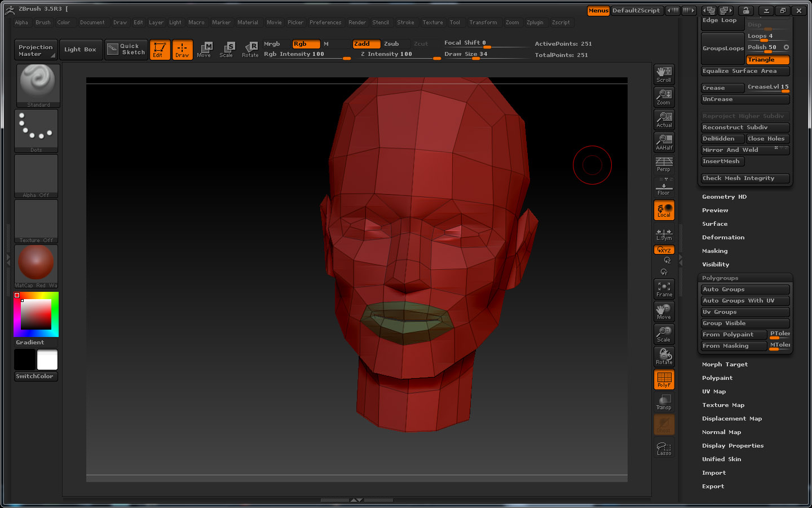Open the Preferences menu

[325, 23]
